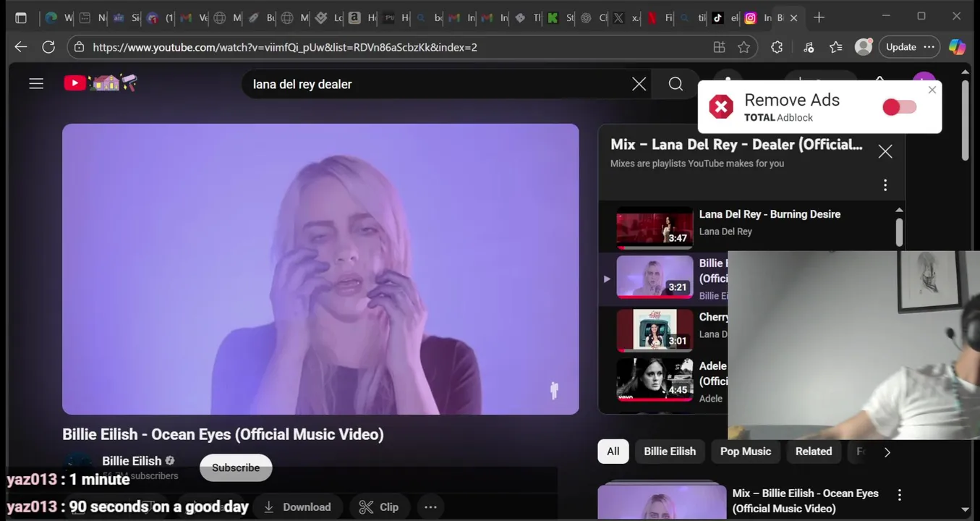This screenshot has height=521, width=980.
Task: Open the browser Extensions puzzle icon
Action: 777,47
